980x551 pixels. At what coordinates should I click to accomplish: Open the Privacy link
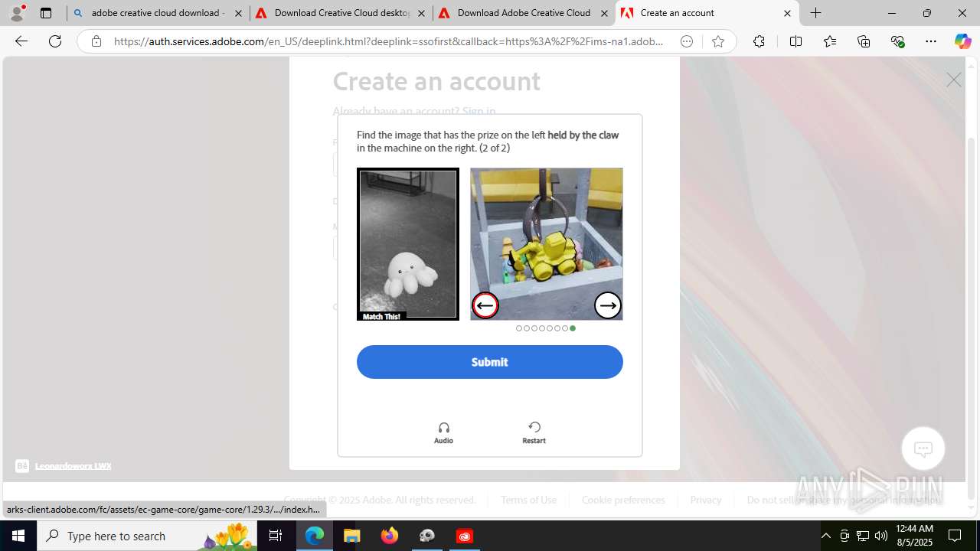coord(706,500)
